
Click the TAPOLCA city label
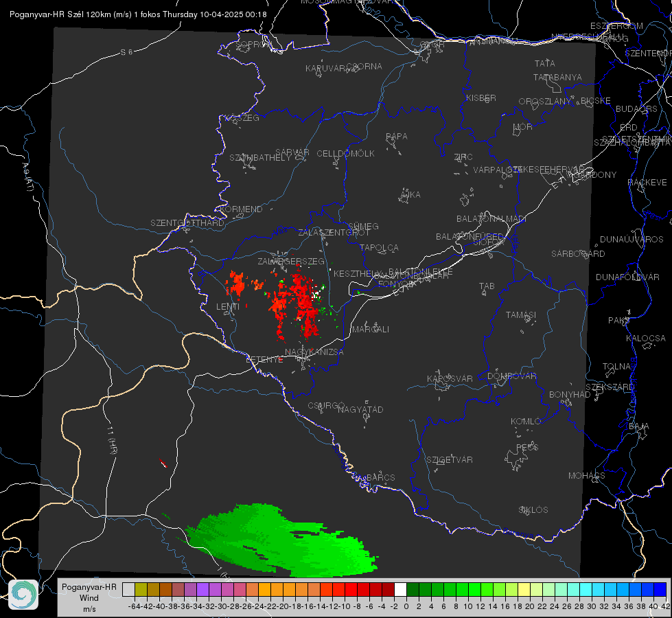coord(379,248)
